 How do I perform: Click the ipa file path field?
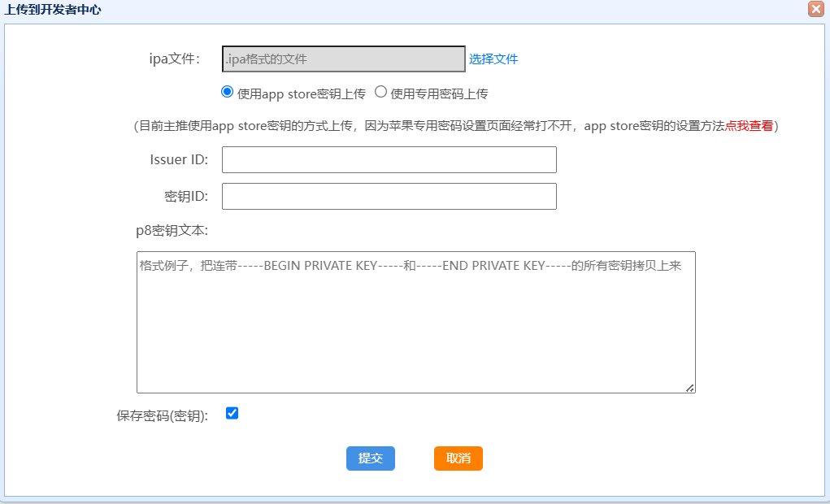point(344,59)
